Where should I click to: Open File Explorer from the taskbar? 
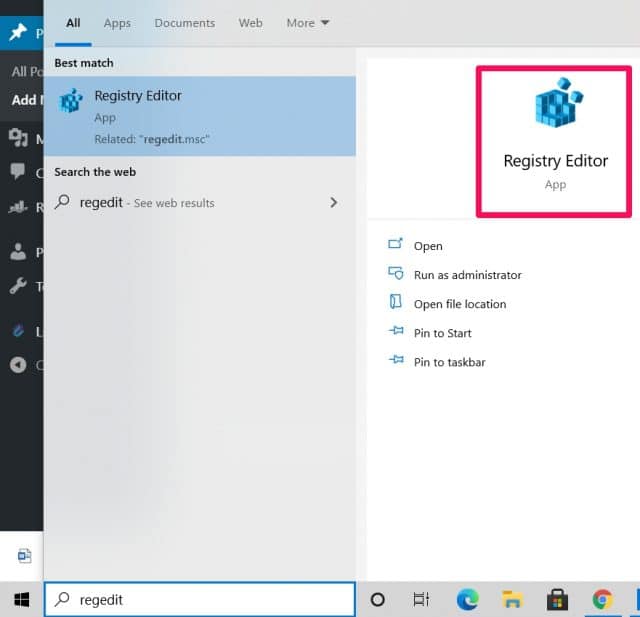[512, 599]
